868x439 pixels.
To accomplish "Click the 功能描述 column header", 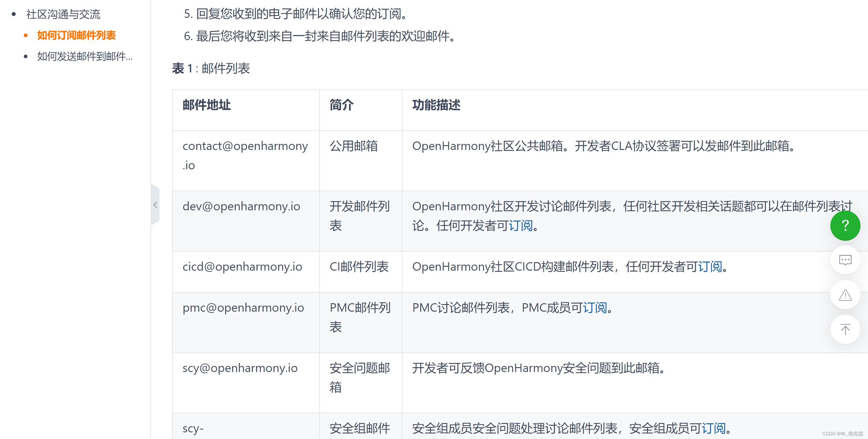I will (635, 110).
